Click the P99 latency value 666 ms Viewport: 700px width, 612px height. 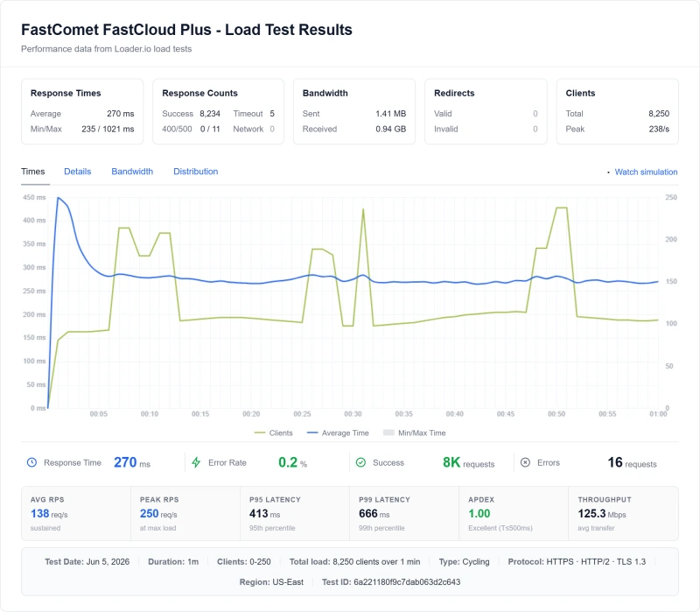point(374,514)
